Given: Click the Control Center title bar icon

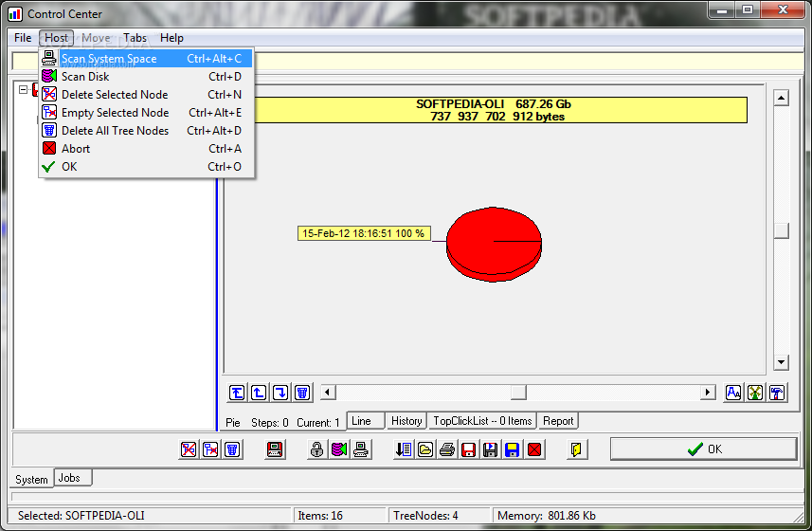Looking at the screenshot, I should tap(15, 14).
